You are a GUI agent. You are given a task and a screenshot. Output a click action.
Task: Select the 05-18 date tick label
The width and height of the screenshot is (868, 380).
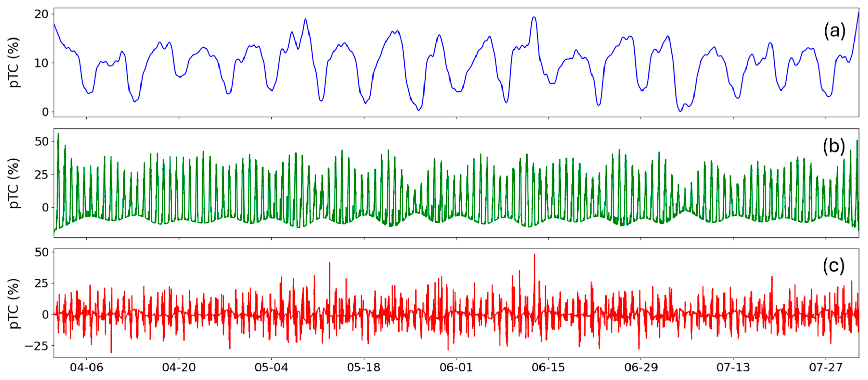pos(364,368)
